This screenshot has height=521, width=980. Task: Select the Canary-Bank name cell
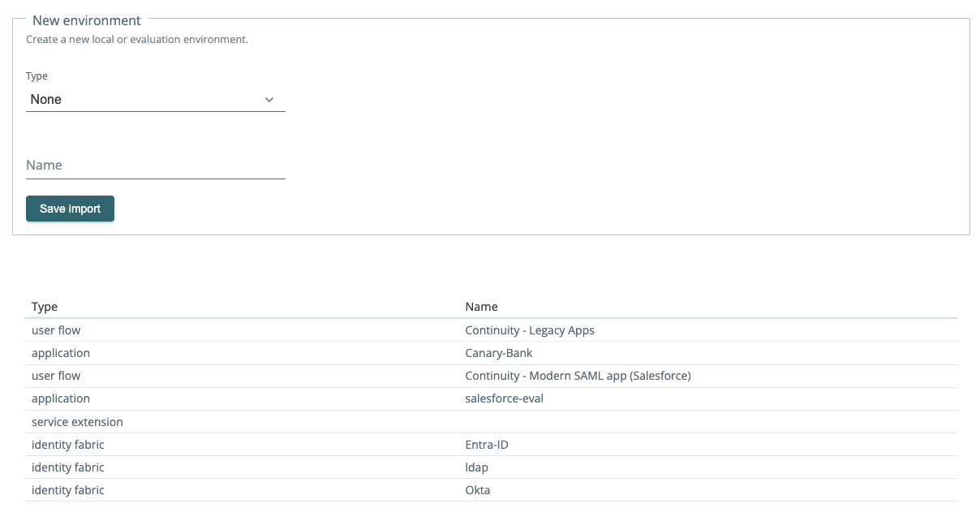(x=499, y=353)
